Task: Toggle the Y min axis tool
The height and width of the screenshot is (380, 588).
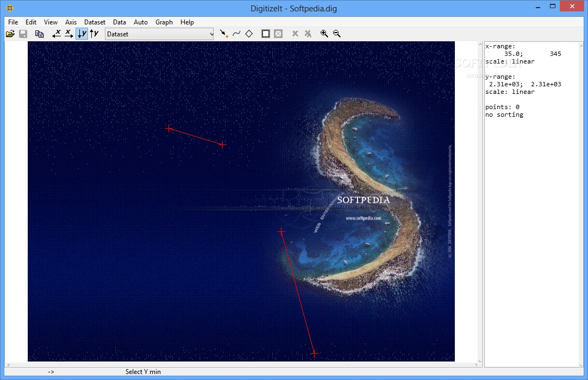Action: coord(82,34)
